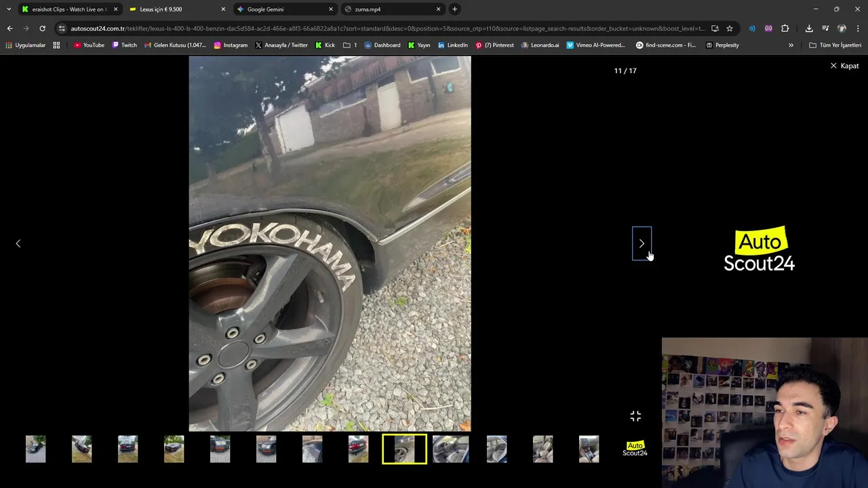Image resolution: width=868 pixels, height=488 pixels.
Task: Click the autoscout24.com.tr address bar URL
Action: [x=388, y=28]
